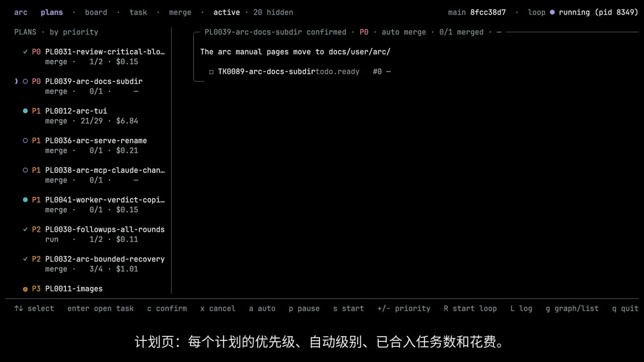
Task: Click the p pause shortcut
Action: [304, 309]
